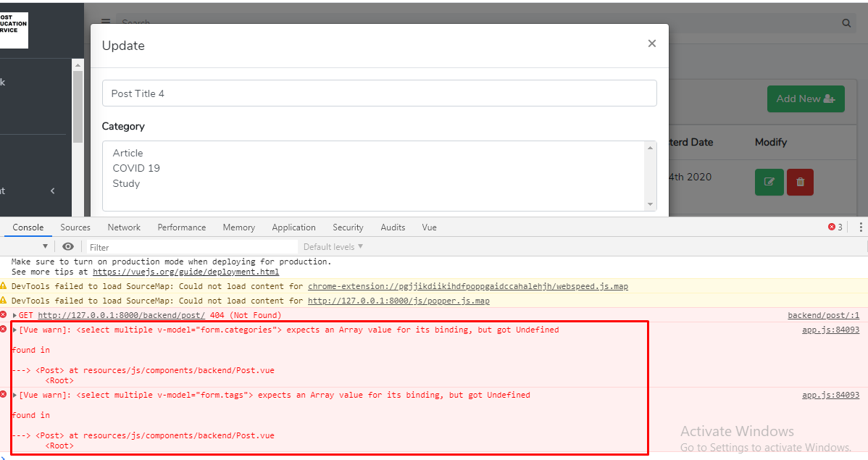Click the Post Education Service logo

click(14, 30)
